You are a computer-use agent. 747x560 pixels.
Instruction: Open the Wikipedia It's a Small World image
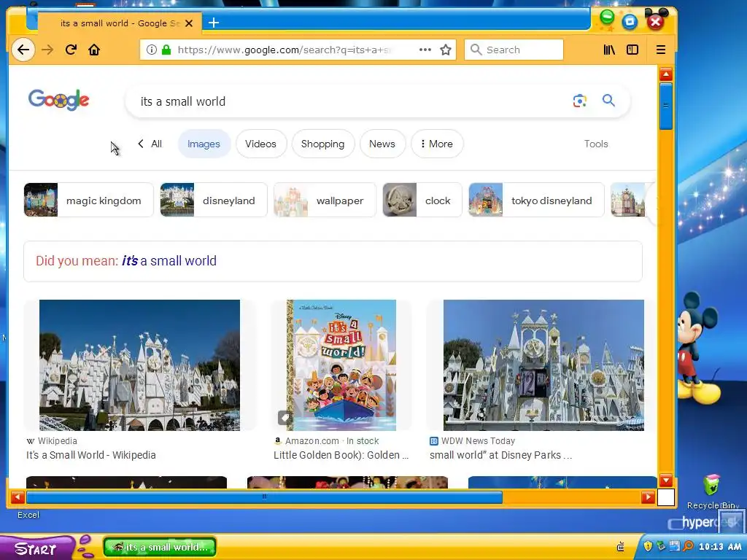tap(139, 365)
